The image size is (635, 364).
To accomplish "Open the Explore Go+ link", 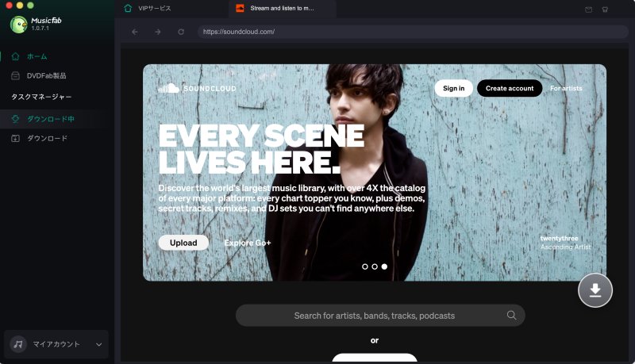I will pos(248,243).
